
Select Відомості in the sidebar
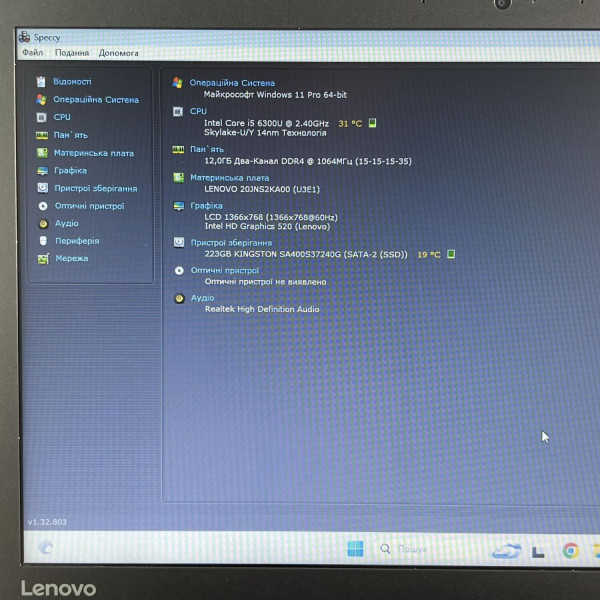pyautogui.click(x=72, y=82)
